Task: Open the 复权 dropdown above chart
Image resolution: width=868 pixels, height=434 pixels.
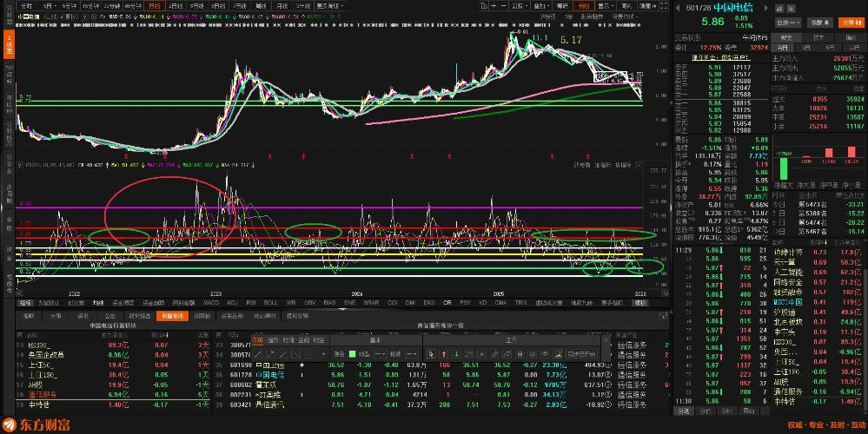Action: coord(520,5)
